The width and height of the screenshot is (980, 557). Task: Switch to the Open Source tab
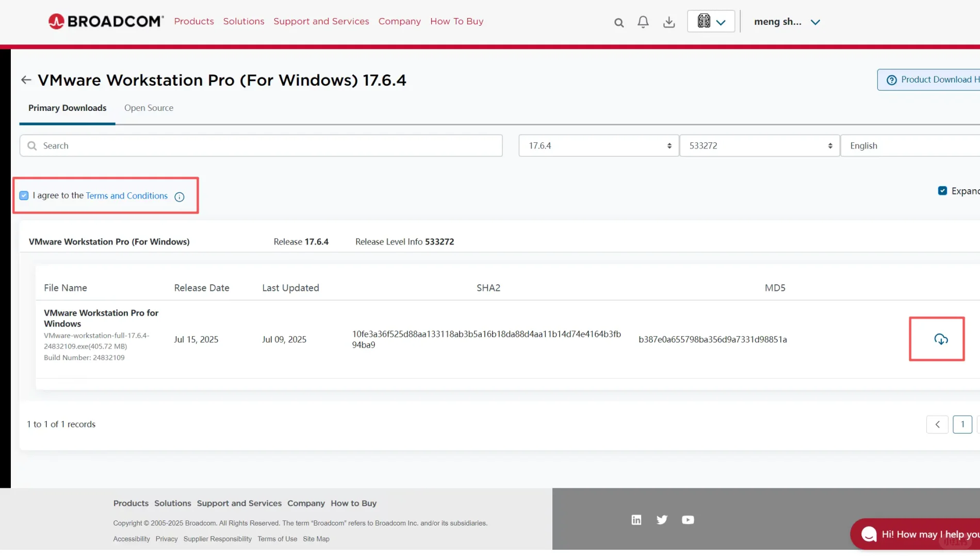(149, 108)
